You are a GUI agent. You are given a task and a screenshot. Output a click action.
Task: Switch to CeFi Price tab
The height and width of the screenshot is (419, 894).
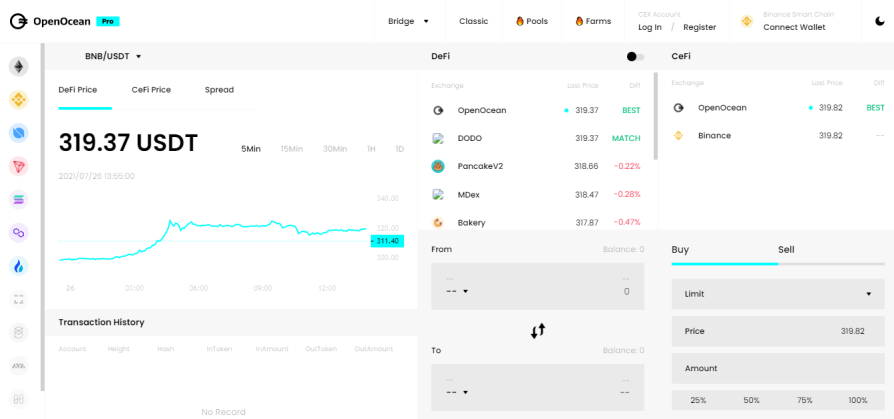click(151, 90)
